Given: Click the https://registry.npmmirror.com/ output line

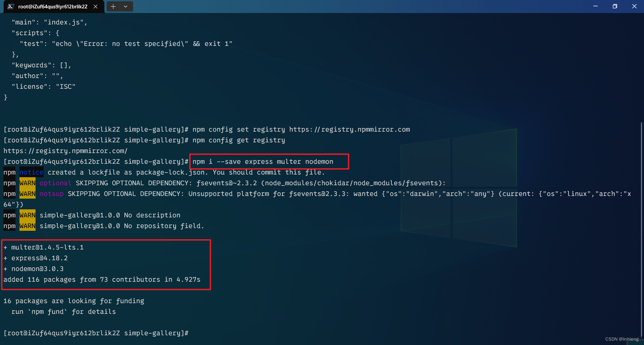Looking at the screenshot, I should pyautogui.click(x=65, y=151).
